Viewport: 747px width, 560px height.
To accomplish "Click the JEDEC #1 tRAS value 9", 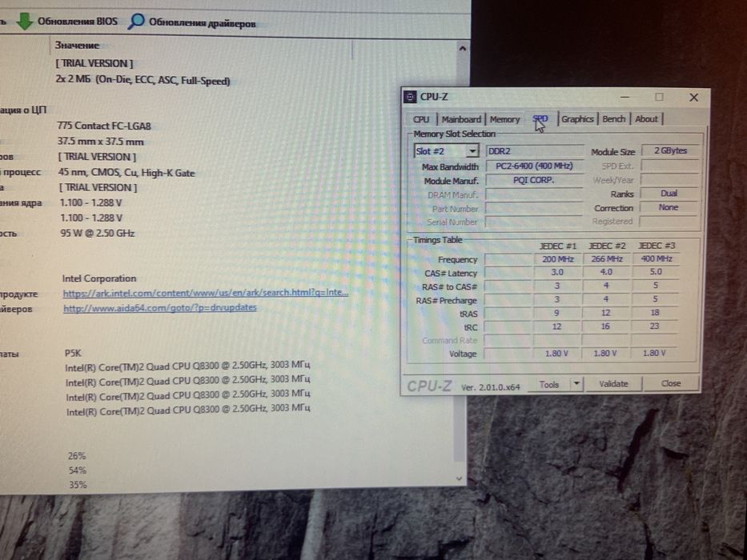I will (556, 313).
